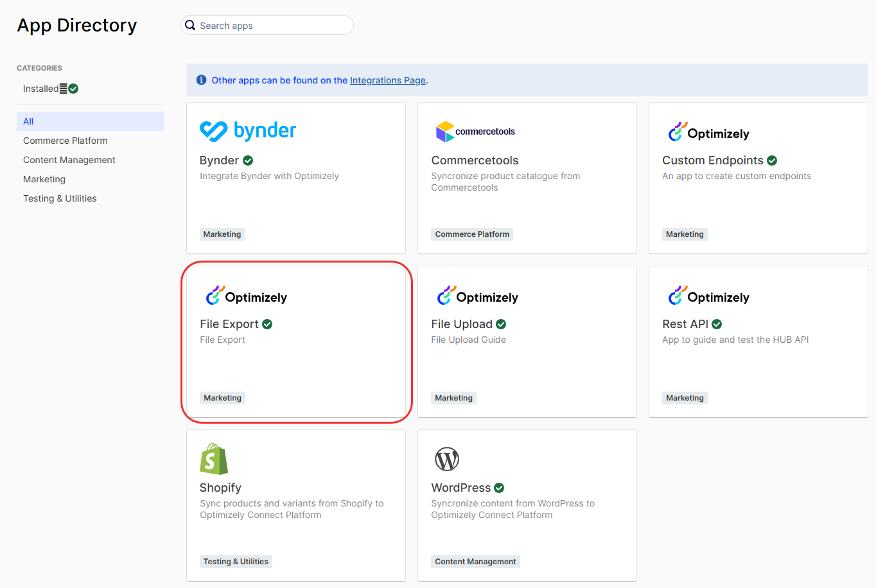
Task: Click Testing & Utilities tag on Shopify card
Action: [236, 562]
